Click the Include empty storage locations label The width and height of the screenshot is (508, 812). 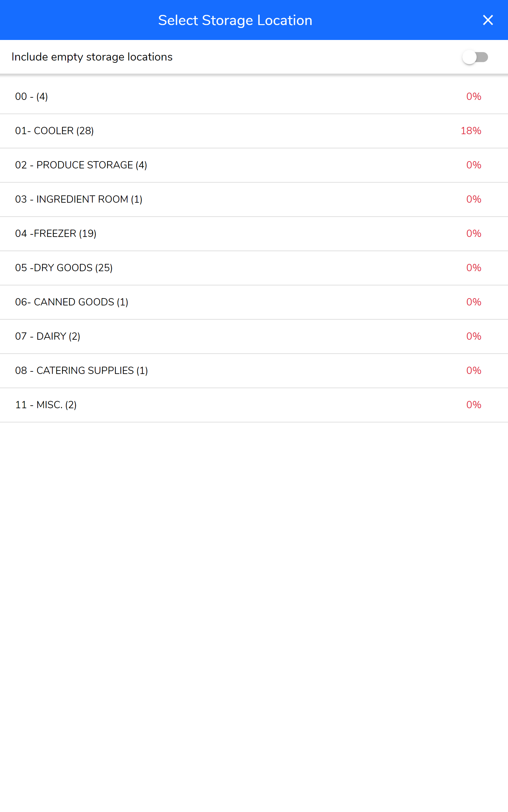coord(92,57)
